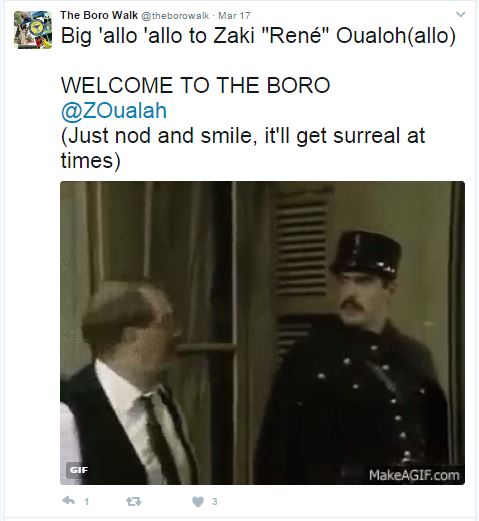
Task: Click the "Just nod and smile" sentence
Action: pyautogui.click(x=243, y=136)
